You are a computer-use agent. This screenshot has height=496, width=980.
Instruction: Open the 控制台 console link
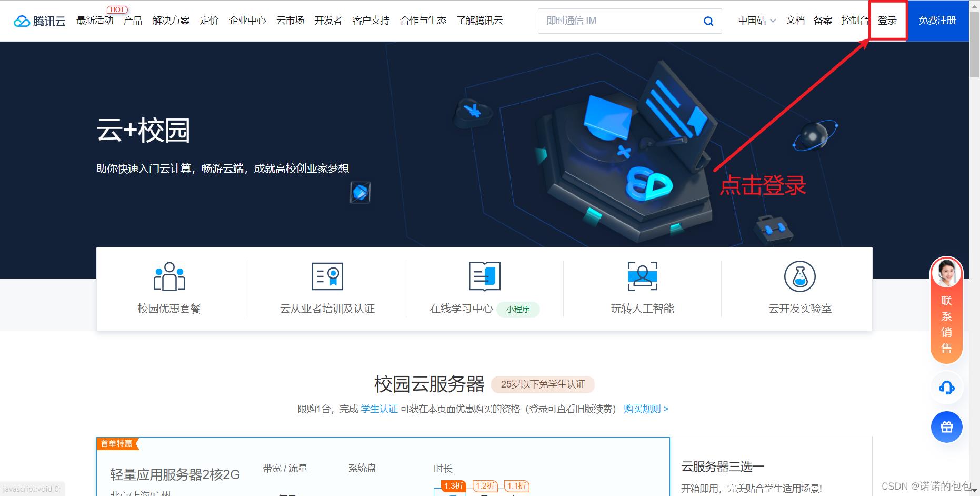[x=855, y=21]
